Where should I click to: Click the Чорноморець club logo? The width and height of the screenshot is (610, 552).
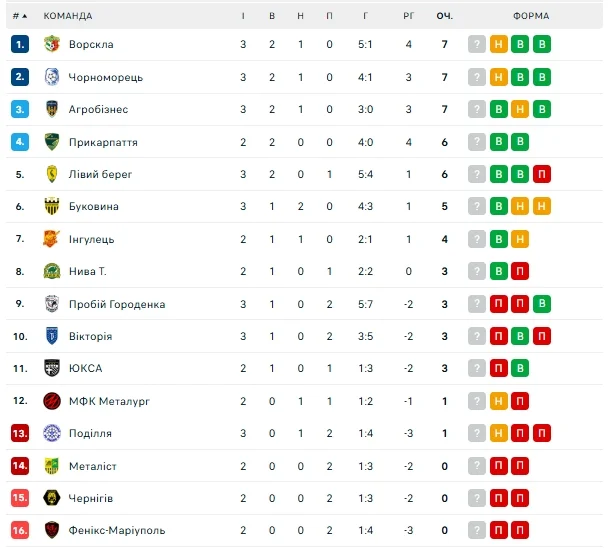coord(52,77)
